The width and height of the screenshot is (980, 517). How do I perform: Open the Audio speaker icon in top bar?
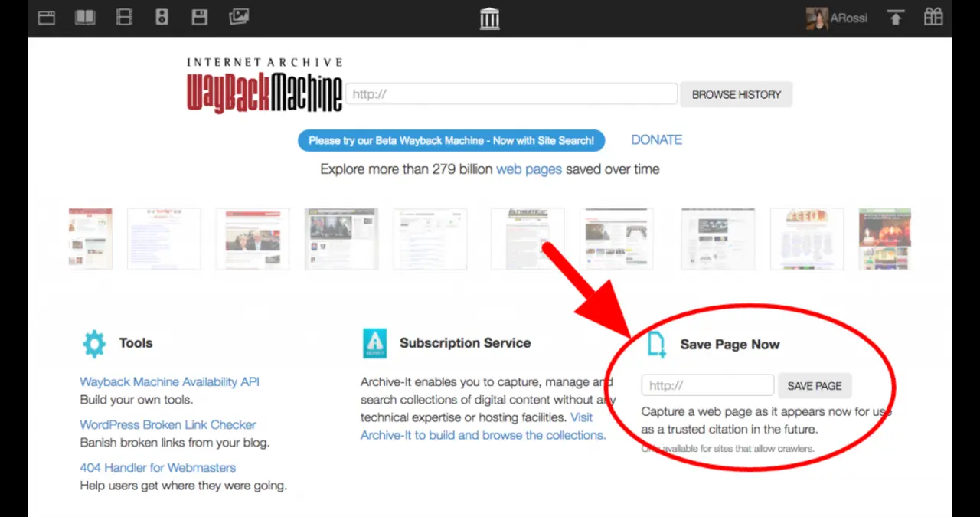click(x=162, y=17)
